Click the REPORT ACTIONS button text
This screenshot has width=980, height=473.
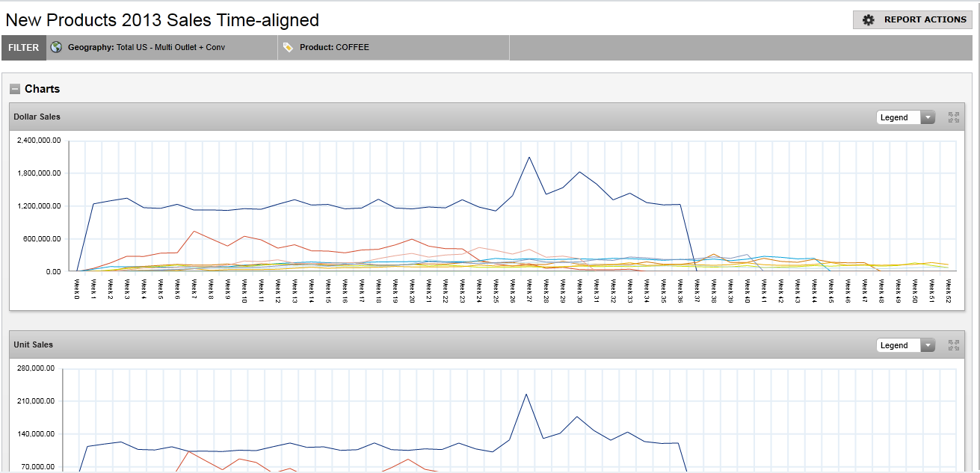pyautogui.click(x=925, y=20)
